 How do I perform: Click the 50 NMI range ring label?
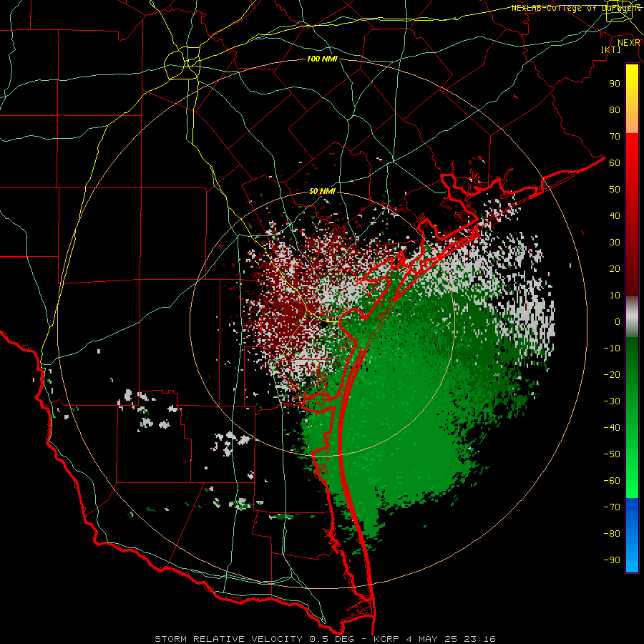point(322,191)
